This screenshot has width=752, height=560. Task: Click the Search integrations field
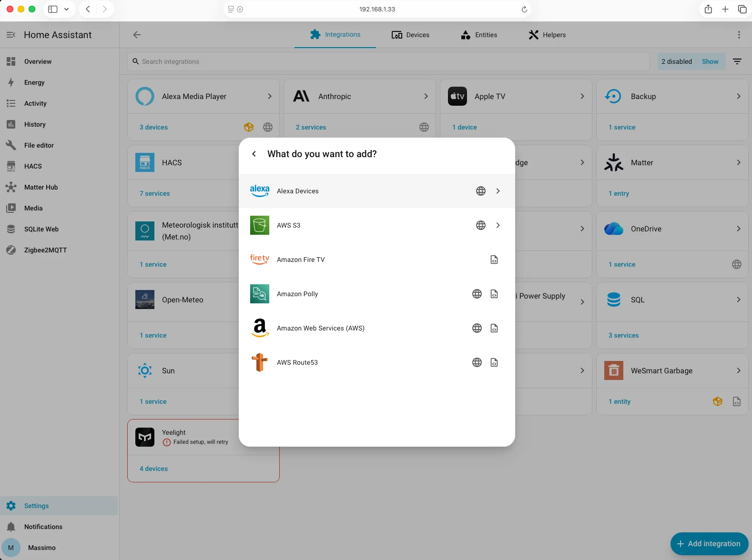tap(388, 61)
